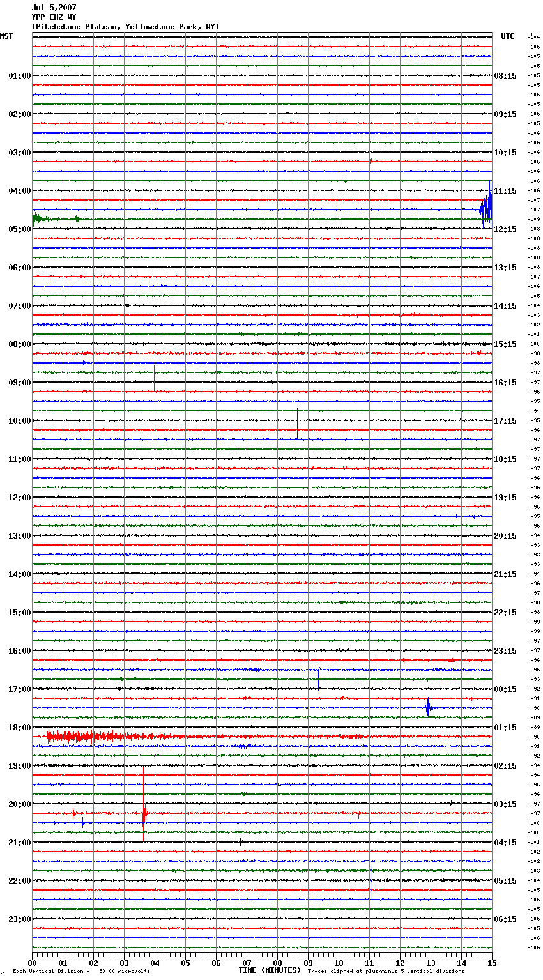
Task: Click the 'Each Vertical Division = 50.00 microvolts' note
Action: (81, 971)
